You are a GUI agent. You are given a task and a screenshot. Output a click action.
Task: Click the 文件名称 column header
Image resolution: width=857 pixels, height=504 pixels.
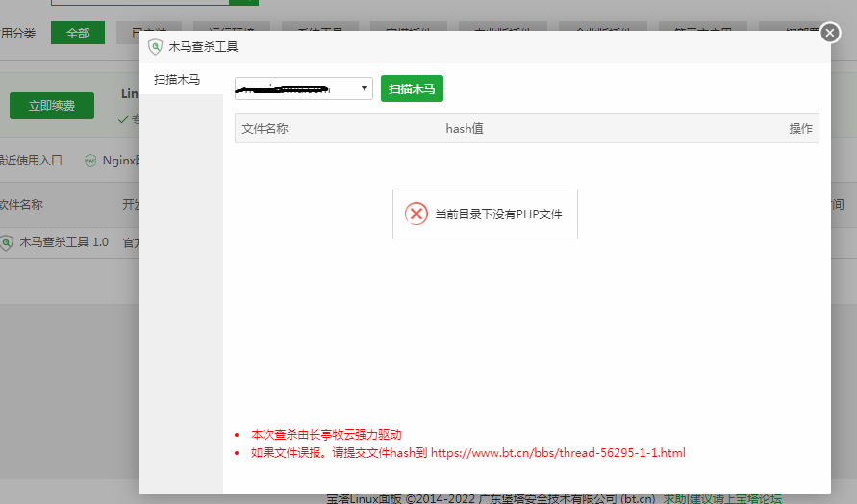[265, 129]
